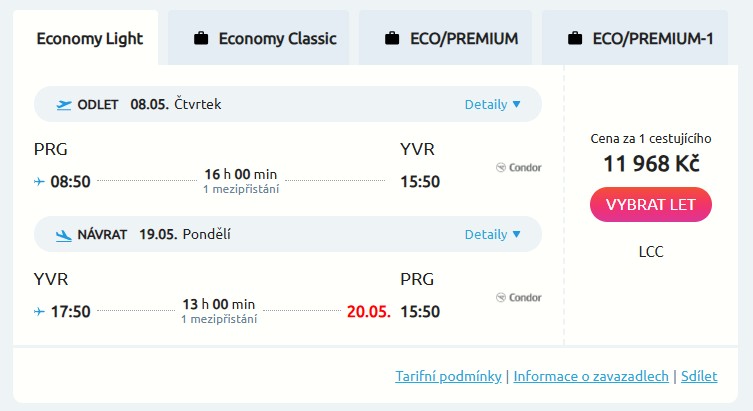The width and height of the screenshot is (753, 411).
Task: Click the Condor airline logo for return flight
Action: pos(519,297)
